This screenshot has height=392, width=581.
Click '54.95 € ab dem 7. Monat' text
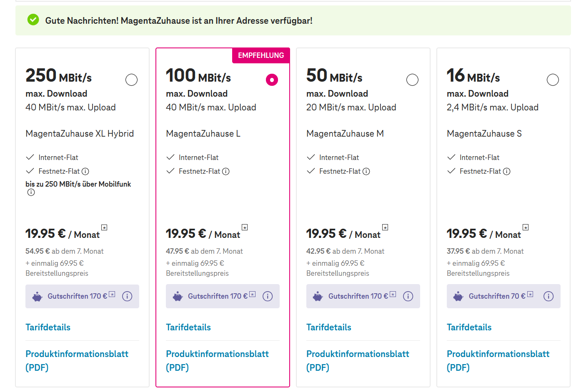[65, 251]
